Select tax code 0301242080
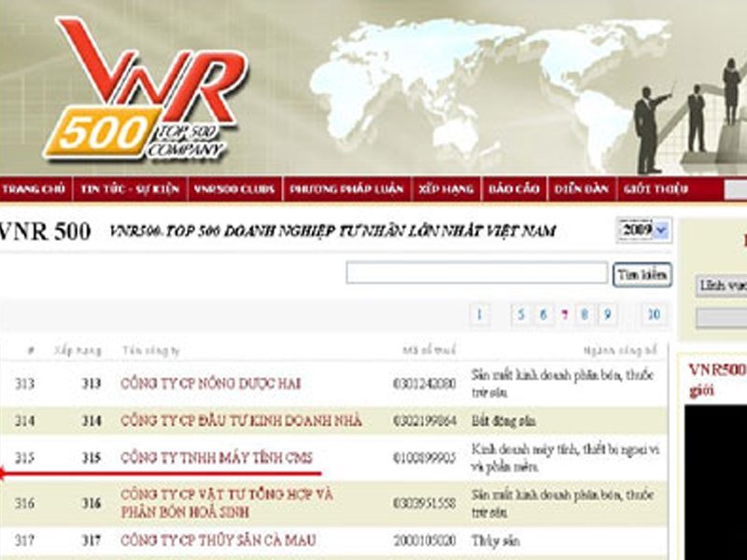 tap(425, 384)
